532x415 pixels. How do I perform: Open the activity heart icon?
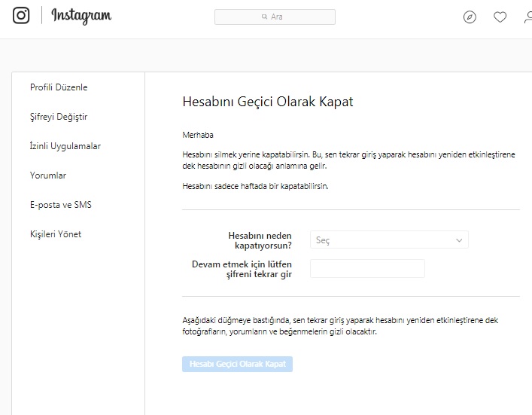(x=500, y=17)
